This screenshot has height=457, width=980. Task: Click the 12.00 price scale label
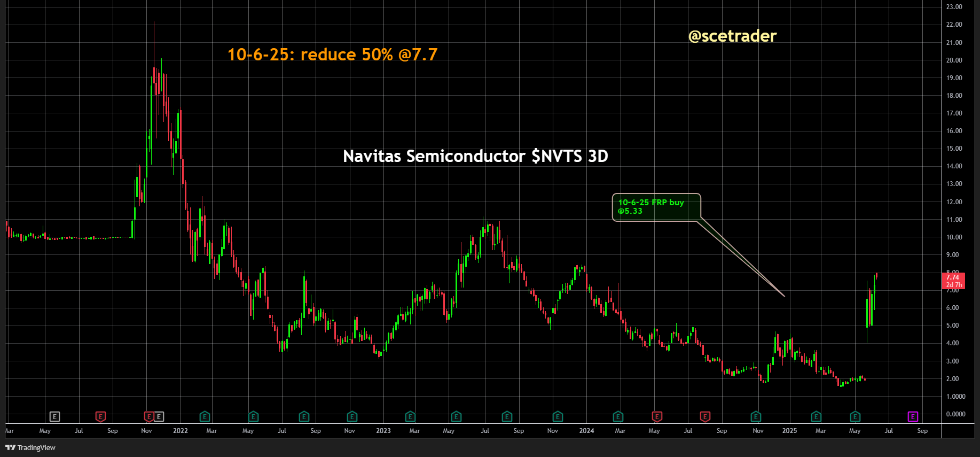click(954, 202)
